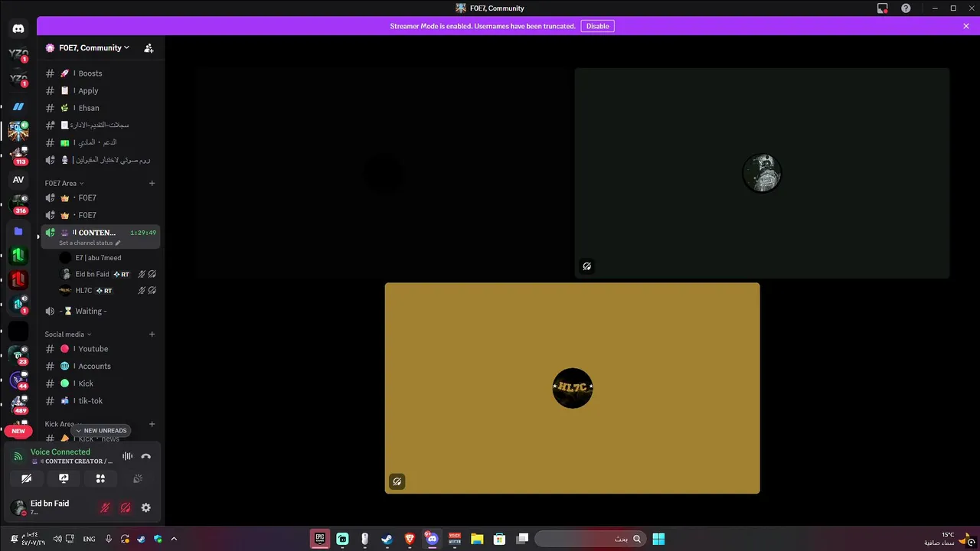The image size is (980, 551).
Task: Collapse Social media category
Action: click(68, 334)
